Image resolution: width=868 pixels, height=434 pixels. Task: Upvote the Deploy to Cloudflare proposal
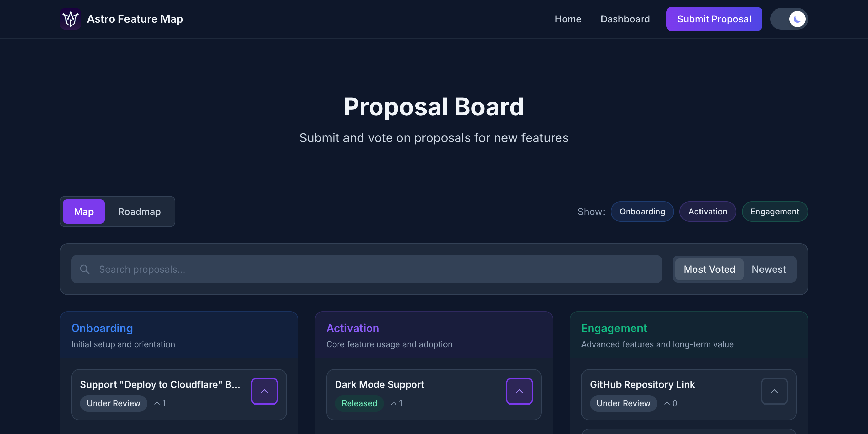click(x=264, y=391)
